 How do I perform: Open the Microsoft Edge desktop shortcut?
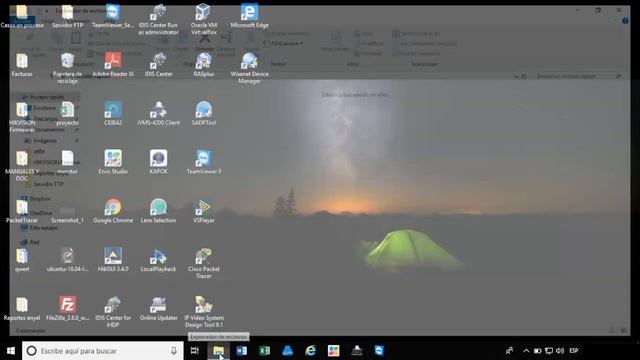coord(249,16)
